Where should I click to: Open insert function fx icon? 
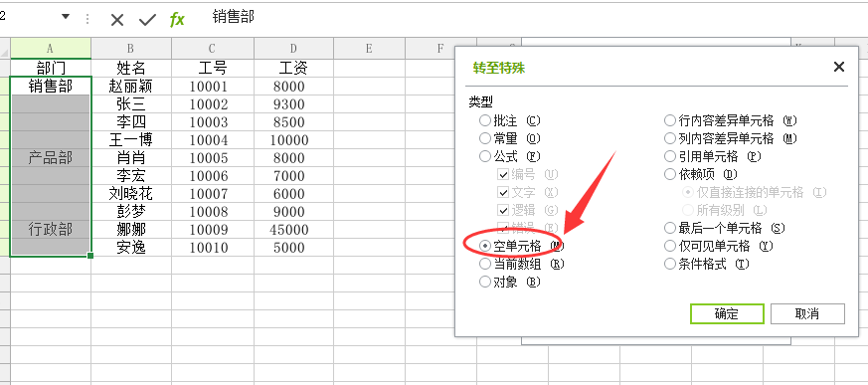[x=177, y=20]
